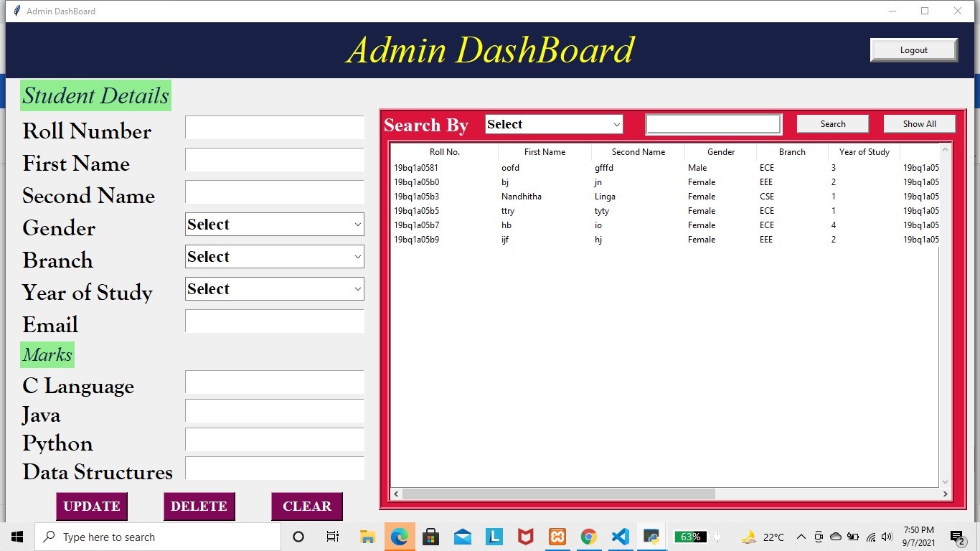Screen dimensions: 980x551
Task: Show hidden system tray icons
Action: tap(801, 537)
